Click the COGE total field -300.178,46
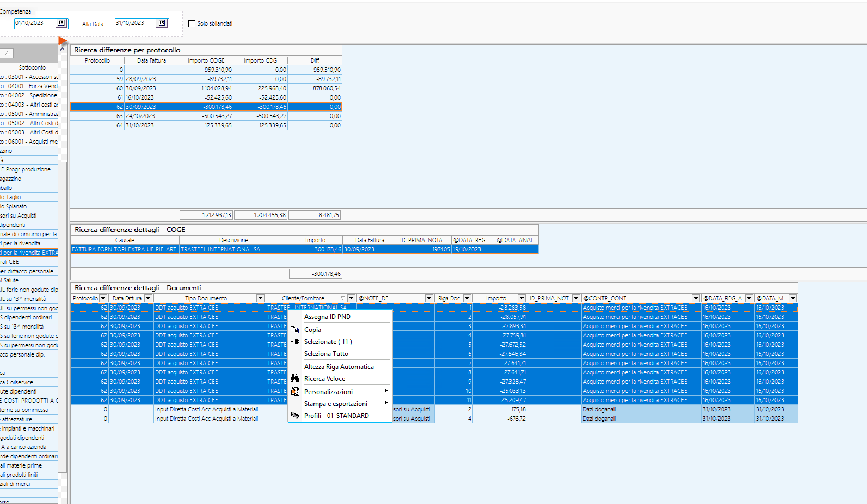The width and height of the screenshot is (867, 504). (x=316, y=274)
